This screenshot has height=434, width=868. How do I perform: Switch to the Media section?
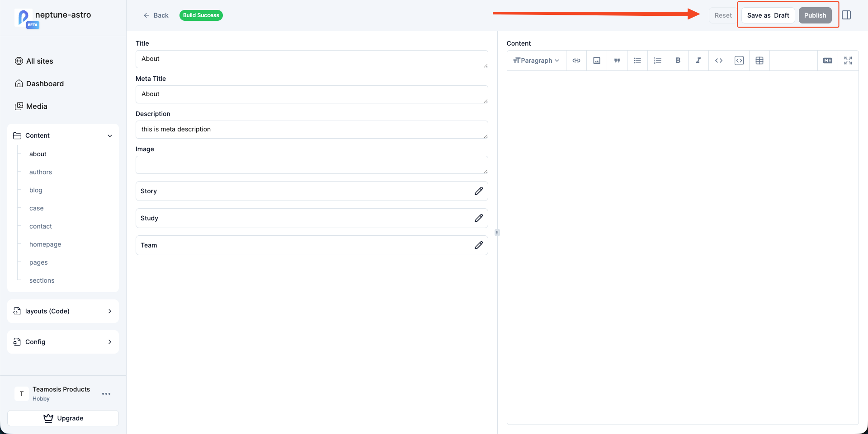pos(37,106)
